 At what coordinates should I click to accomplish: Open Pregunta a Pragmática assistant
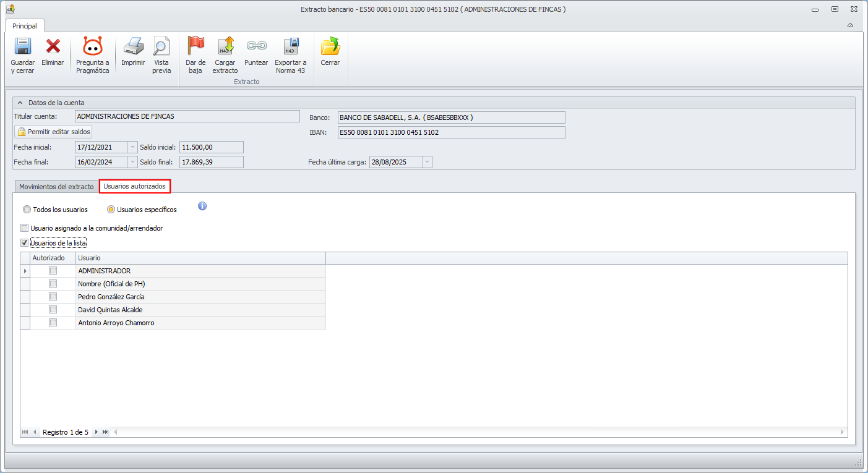pos(93,46)
